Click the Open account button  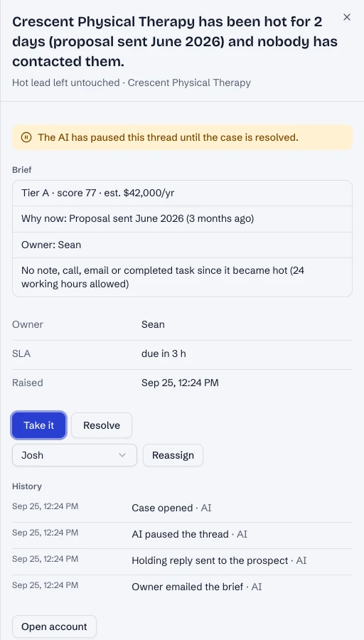coord(54,626)
